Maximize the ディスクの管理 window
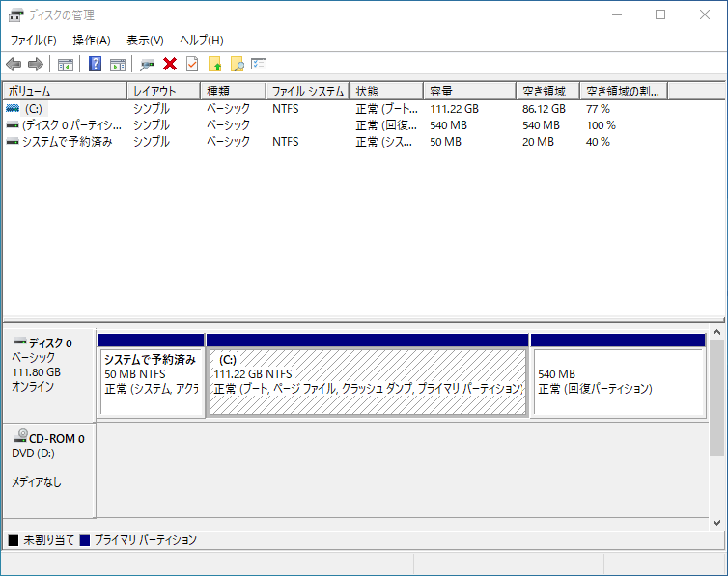Image resolution: width=728 pixels, height=576 pixels. tap(660, 14)
